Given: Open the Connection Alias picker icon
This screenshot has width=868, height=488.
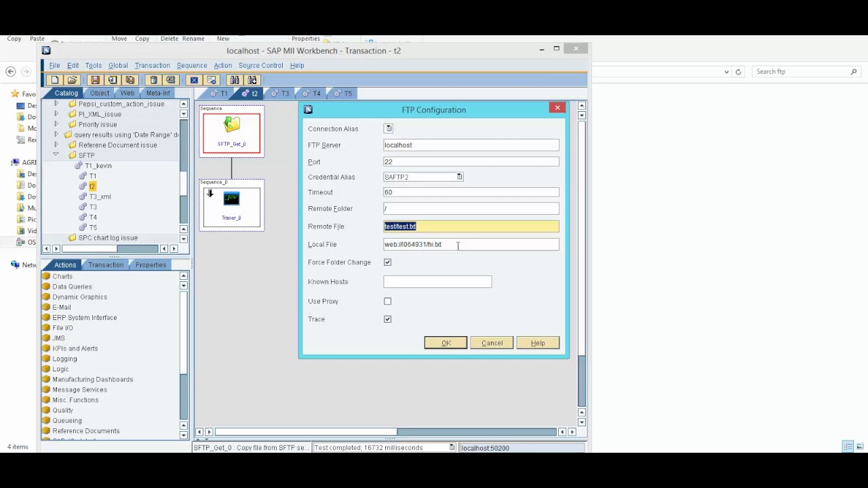Looking at the screenshot, I should (388, 128).
